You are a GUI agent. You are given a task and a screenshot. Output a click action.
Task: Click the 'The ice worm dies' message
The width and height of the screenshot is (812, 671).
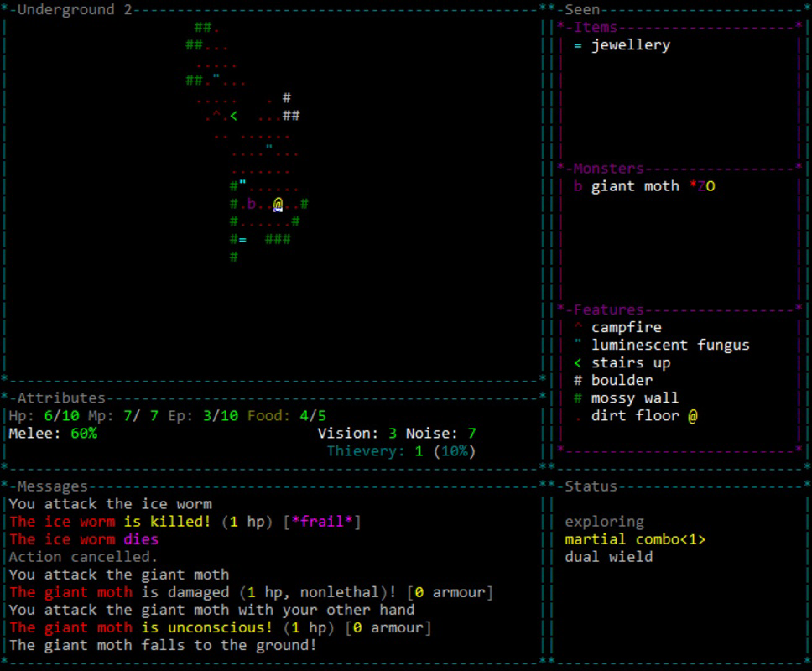(x=83, y=539)
